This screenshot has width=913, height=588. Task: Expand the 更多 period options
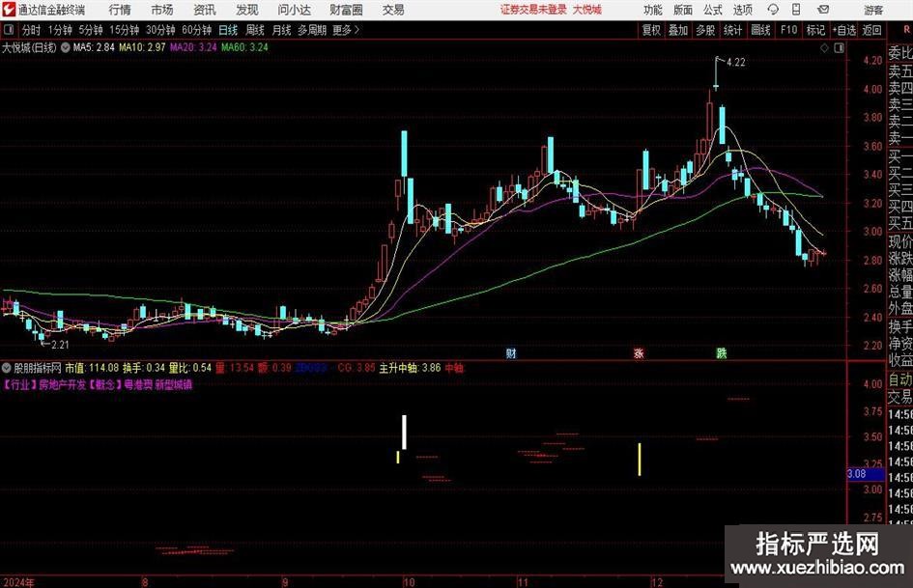pos(346,30)
